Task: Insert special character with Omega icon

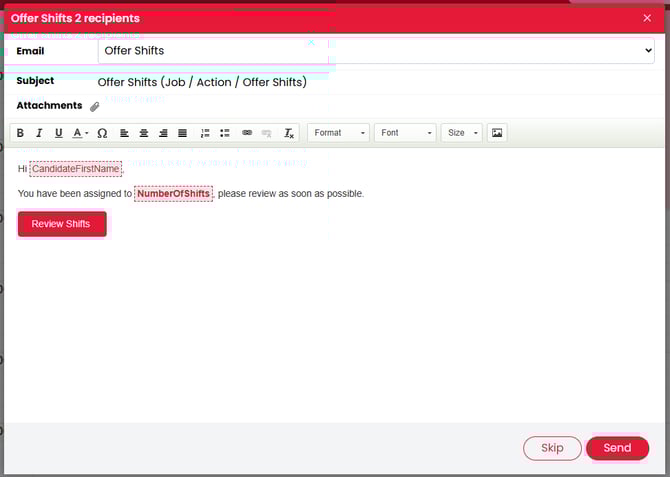Action: click(x=102, y=133)
